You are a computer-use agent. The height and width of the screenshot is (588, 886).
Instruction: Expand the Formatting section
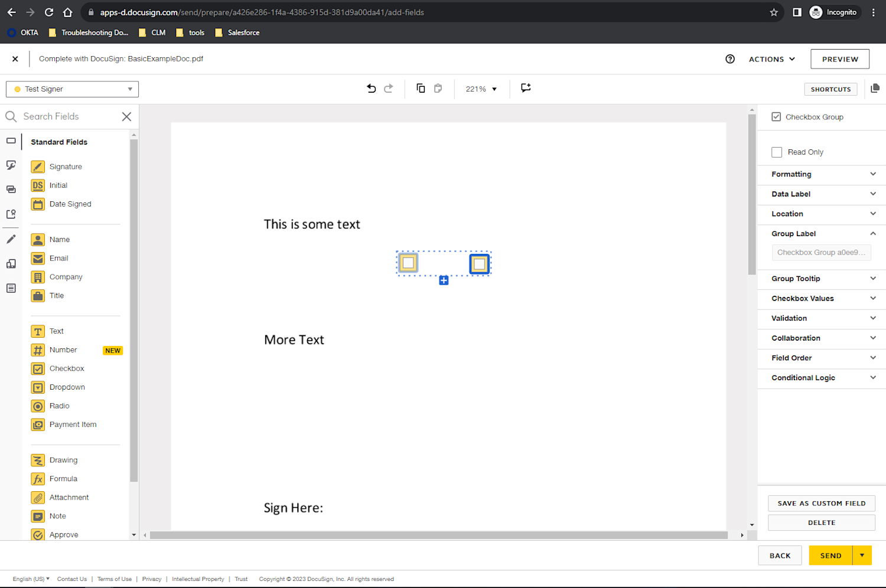pyautogui.click(x=821, y=174)
